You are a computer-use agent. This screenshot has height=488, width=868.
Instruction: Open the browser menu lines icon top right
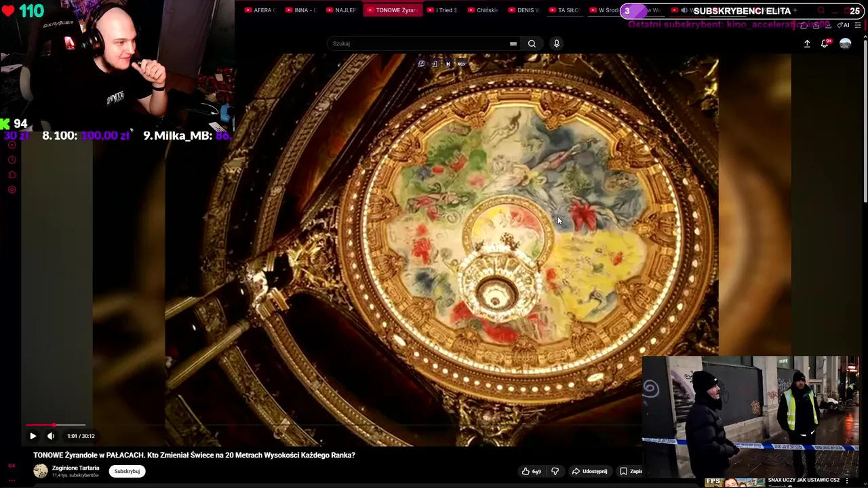click(858, 25)
